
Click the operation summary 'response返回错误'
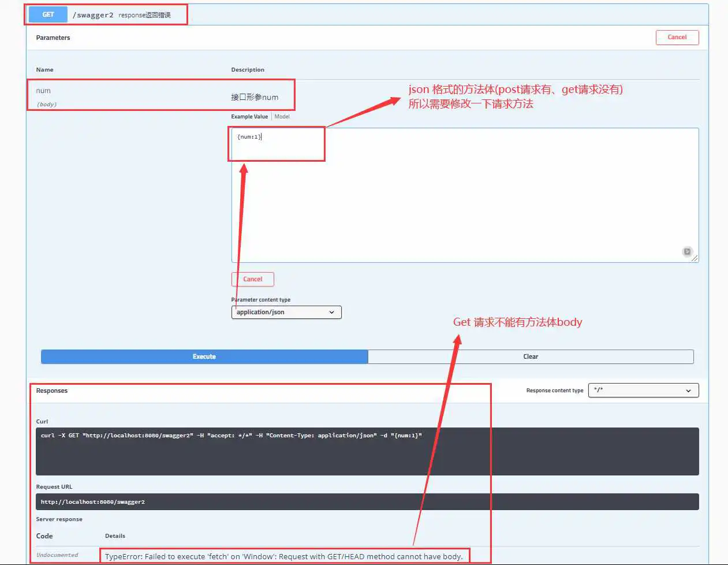(144, 15)
